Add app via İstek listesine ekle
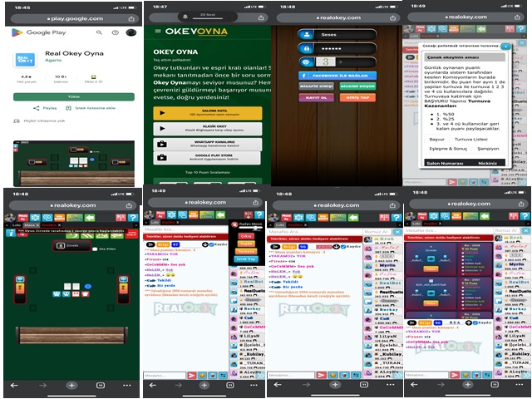Screen dimensions: 532x399 click(x=91, y=108)
